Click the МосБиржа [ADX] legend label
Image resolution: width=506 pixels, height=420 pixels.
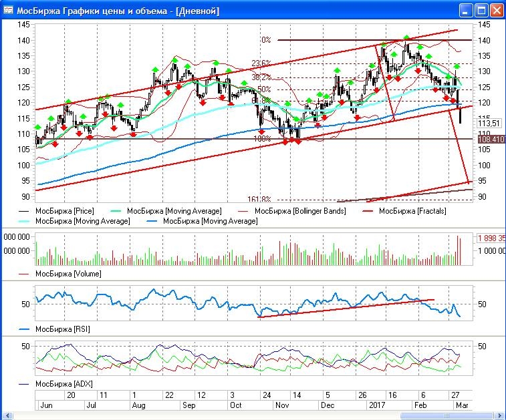61,384
